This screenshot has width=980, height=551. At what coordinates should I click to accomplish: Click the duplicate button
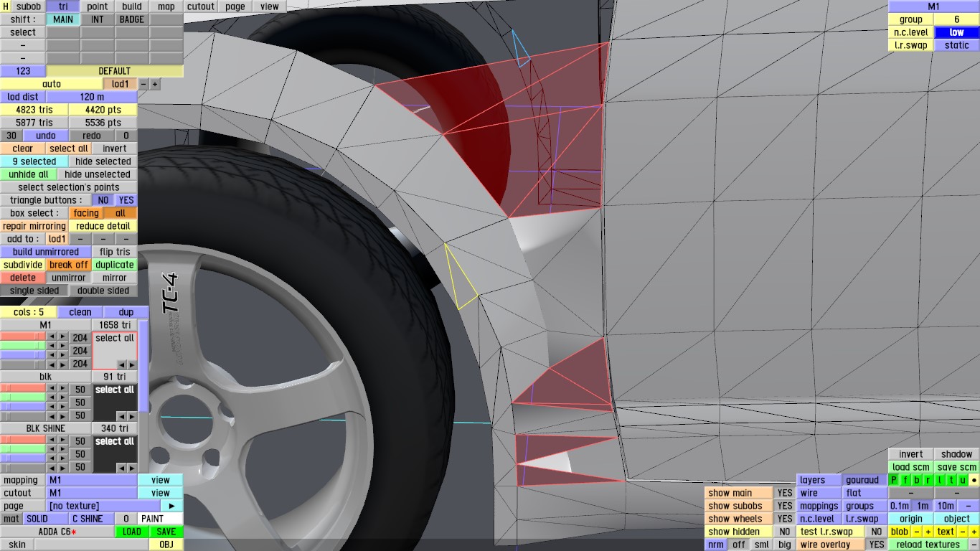[x=115, y=265]
